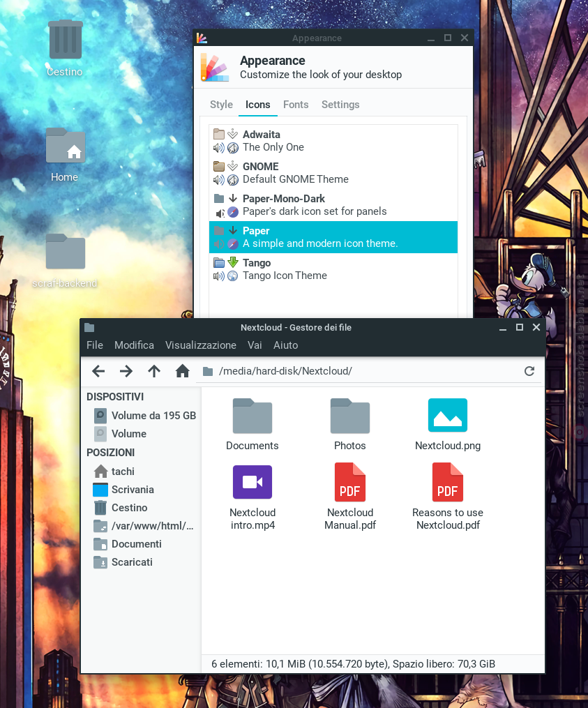
Task: Open the Aiuto menu
Action: click(285, 345)
